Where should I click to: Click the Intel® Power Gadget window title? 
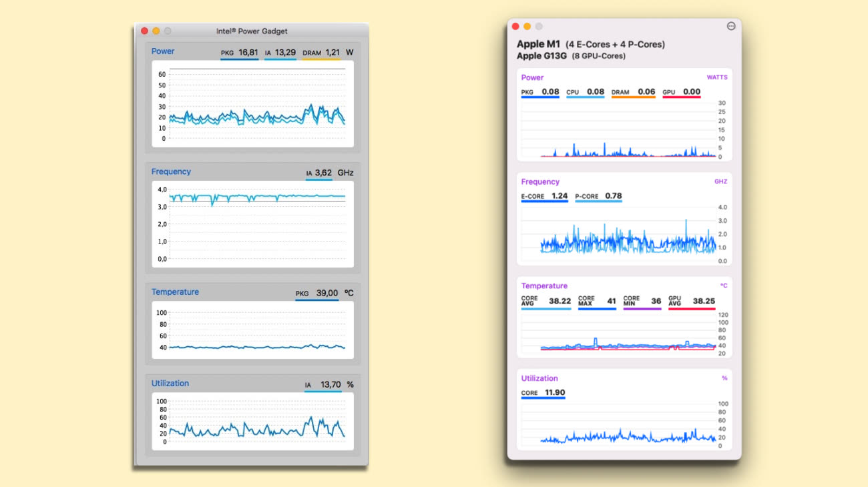coord(252,31)
